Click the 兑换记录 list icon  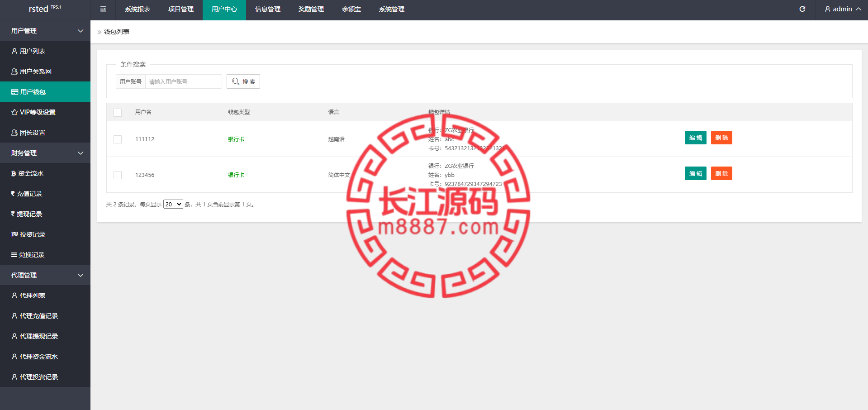tap(14, 255)
